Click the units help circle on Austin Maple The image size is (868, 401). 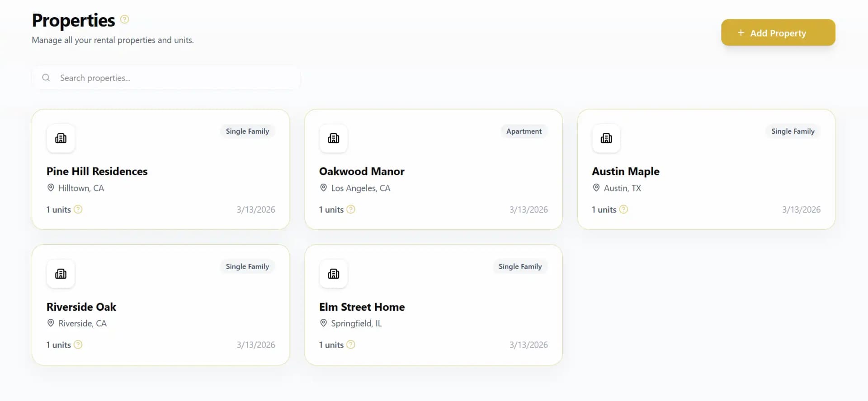coord(624,210)
